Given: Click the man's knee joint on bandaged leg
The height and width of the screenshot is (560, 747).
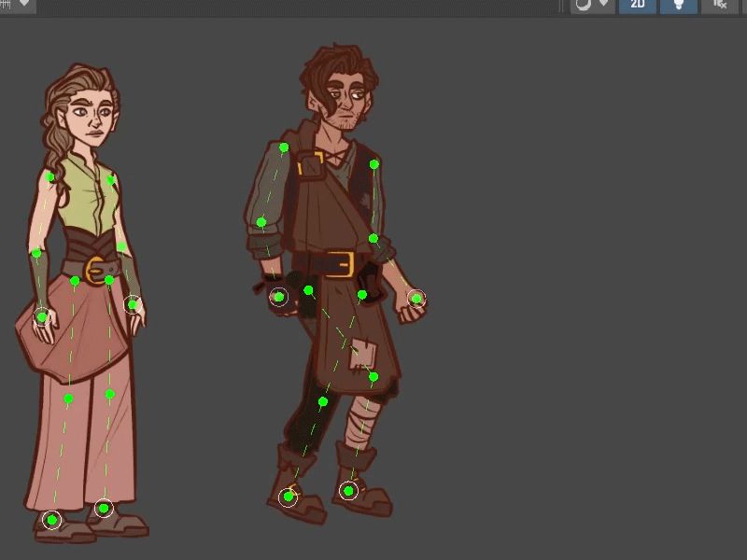Looking at the screenshot, I should 373,377.
